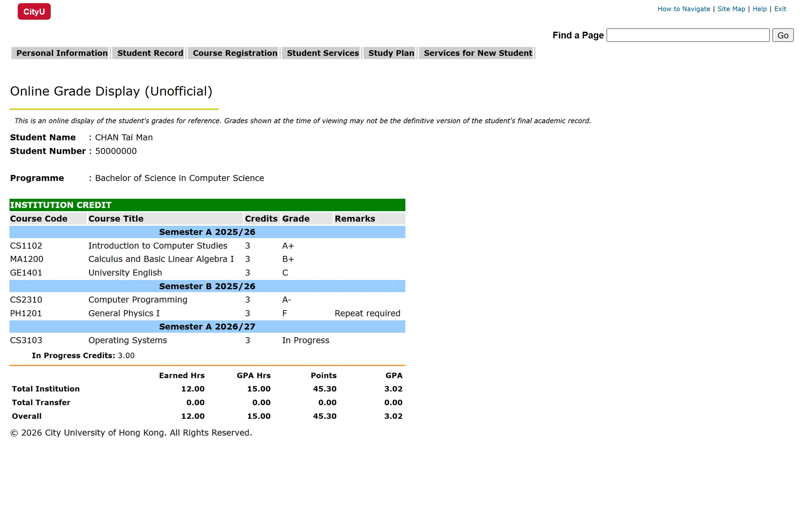Click the Exit link
This screenshot has width=812, height=508.
tap(780, 9)
